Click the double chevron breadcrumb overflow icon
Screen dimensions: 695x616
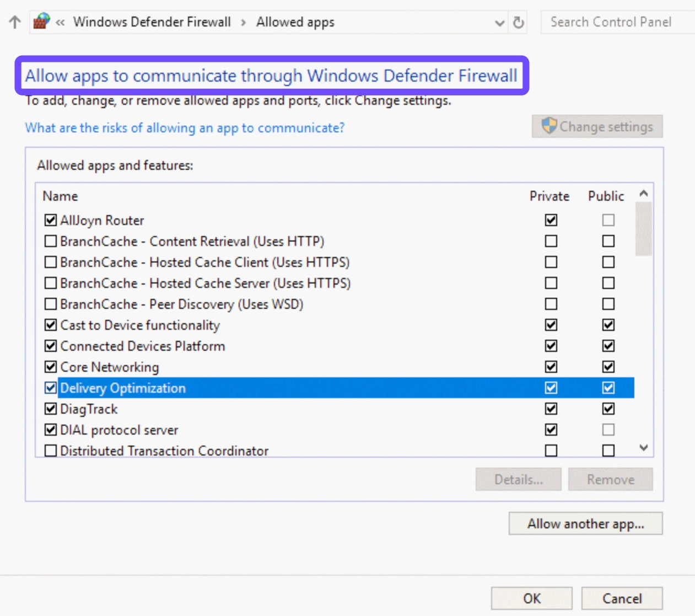point(60,23)
